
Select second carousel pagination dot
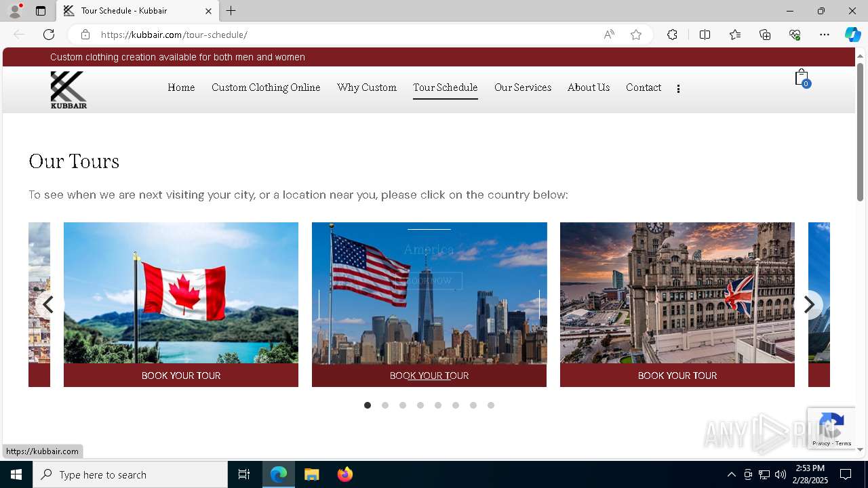point(385,405)
